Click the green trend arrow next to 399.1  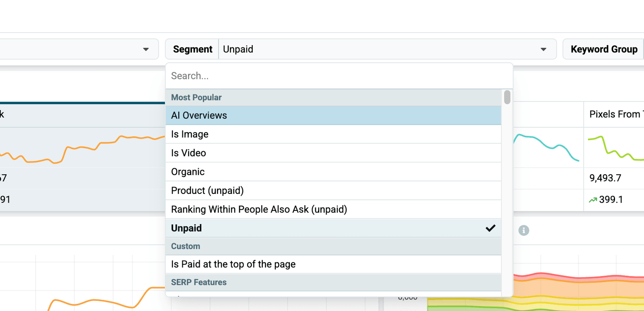point(593,200)
